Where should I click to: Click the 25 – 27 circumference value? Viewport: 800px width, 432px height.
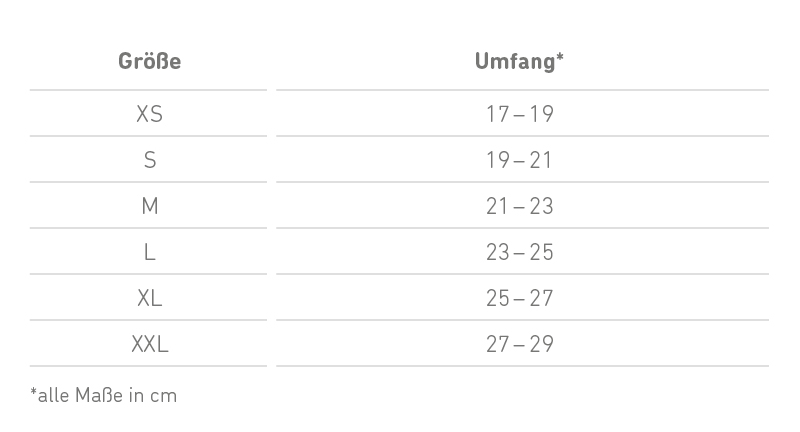(520, 298)
